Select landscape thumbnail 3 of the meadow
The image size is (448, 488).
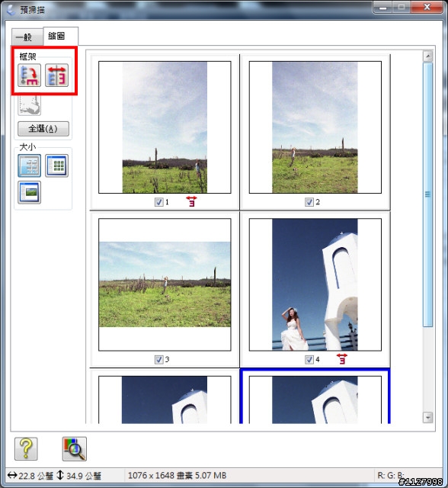165,284
